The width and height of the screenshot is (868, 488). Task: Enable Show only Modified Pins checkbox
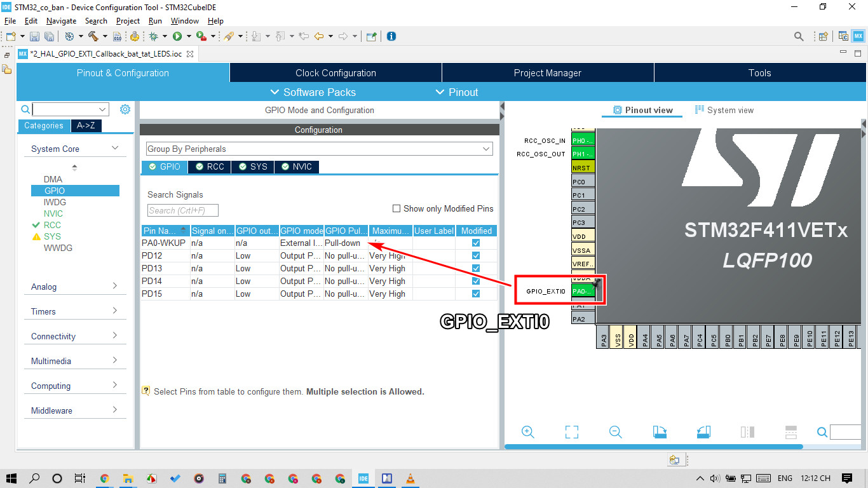(x=397, y=208)
